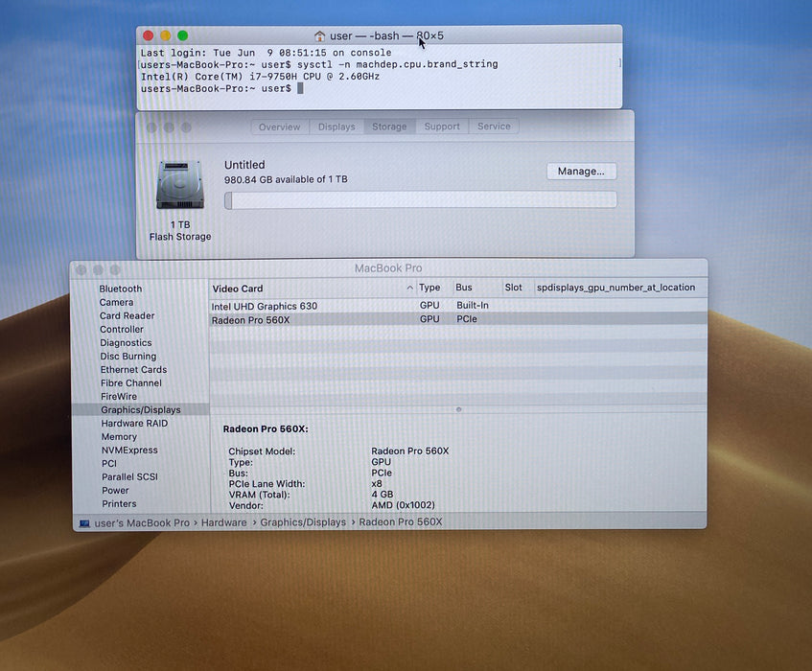The height and width of the screenshot is (671, 812).
Task: Select Memory in the sidebar
Action: click(x=119, y=437)
